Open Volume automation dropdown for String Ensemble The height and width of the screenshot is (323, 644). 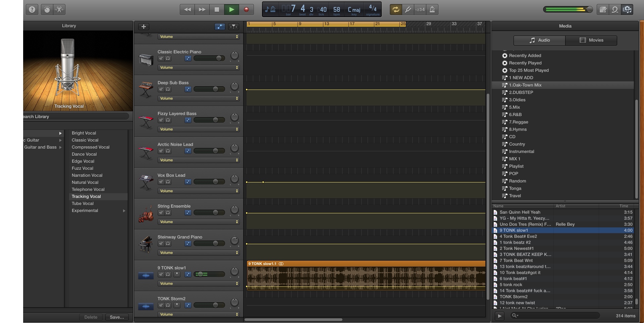pos(199,222)
